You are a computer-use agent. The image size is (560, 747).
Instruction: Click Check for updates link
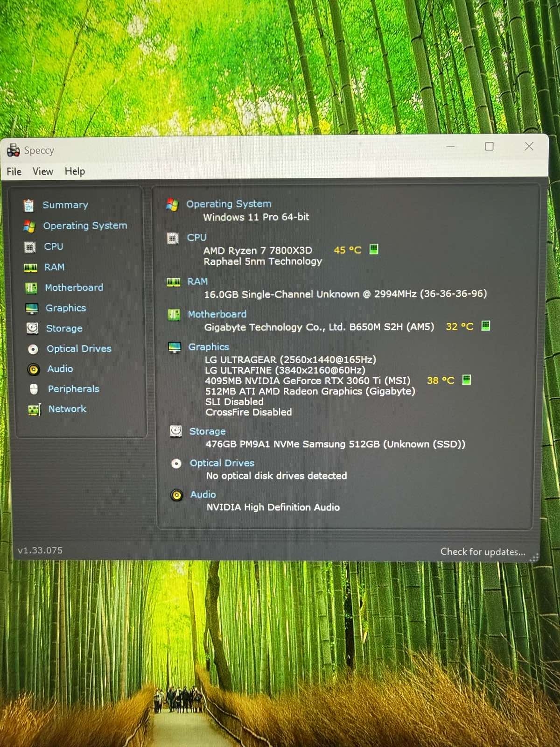pyautogui.click(x=483, y=552)
